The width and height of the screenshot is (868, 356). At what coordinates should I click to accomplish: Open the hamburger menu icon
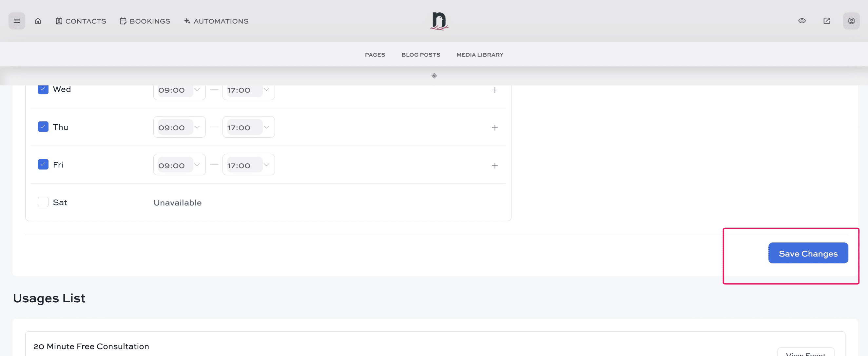pos(16,21)
